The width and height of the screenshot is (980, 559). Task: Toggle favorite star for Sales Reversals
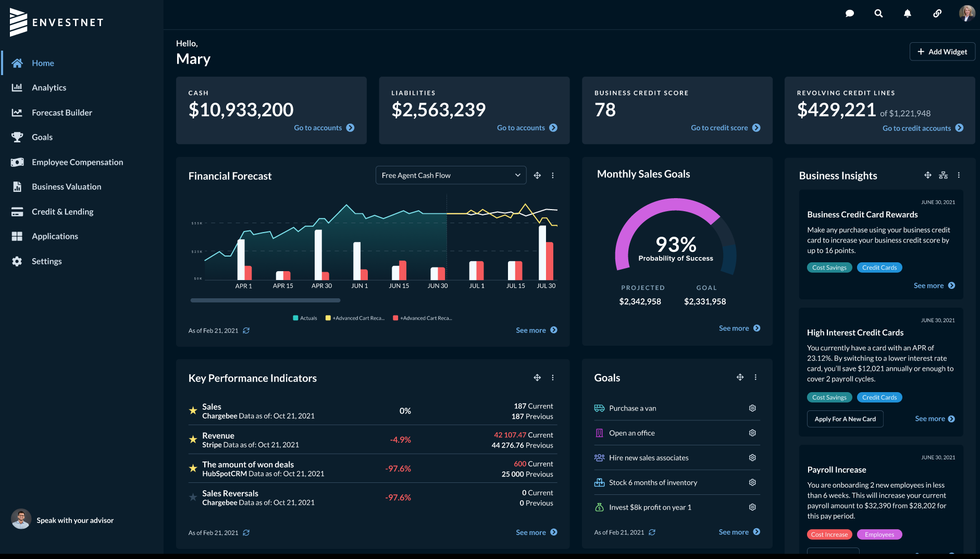(193, 497)
